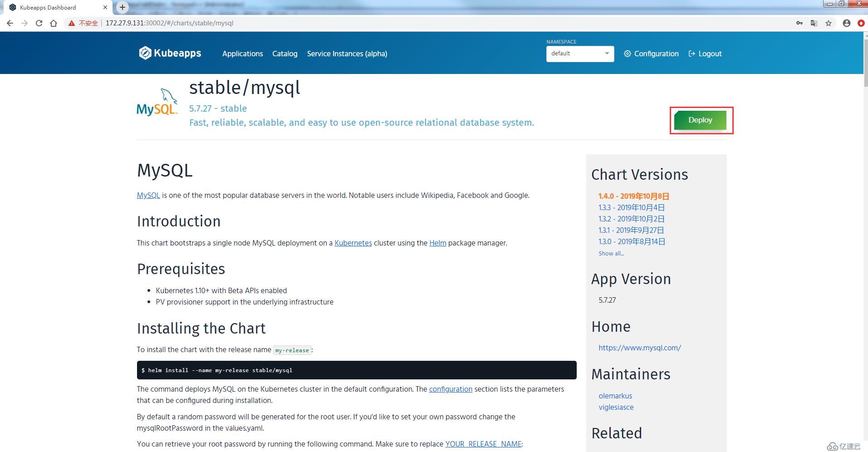
Task: Open the Kubernetes link in Introduction
Action: point(353,243)
